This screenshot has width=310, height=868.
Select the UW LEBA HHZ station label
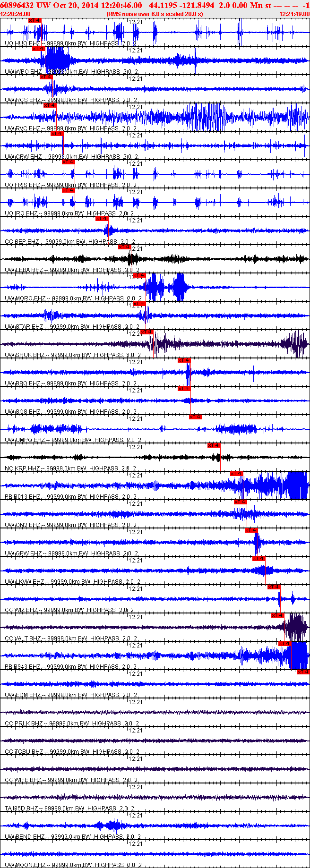tap(24, 270)
